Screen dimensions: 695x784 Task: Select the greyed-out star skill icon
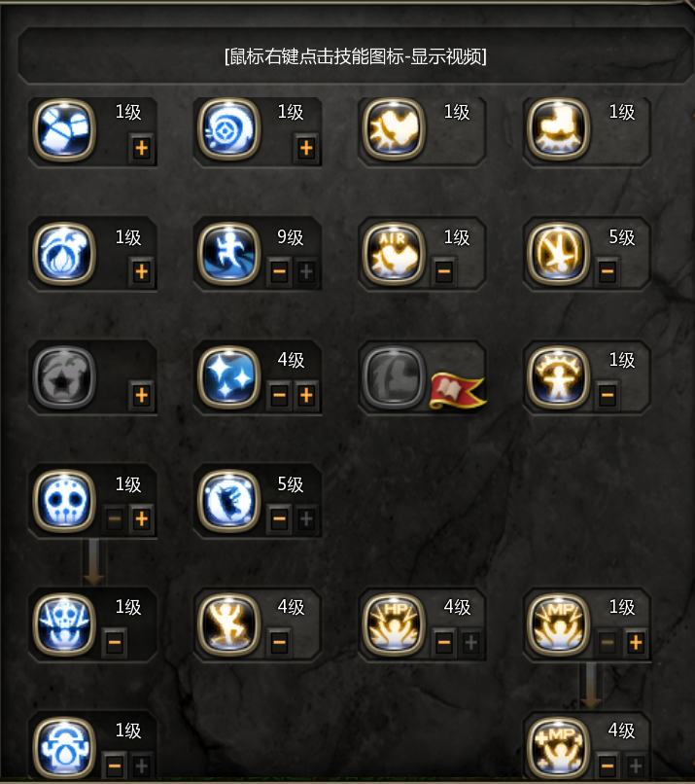tap(64, 377)
